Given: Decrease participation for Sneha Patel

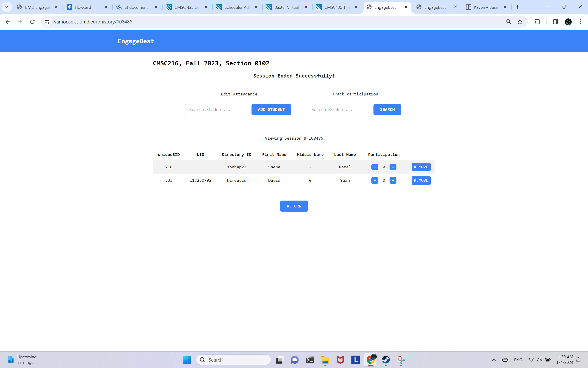Looking at the screenshot, I should 375,167.
